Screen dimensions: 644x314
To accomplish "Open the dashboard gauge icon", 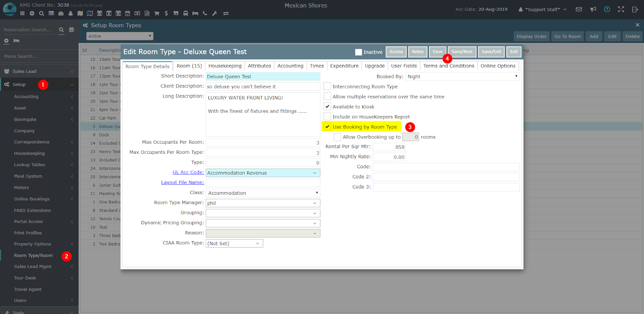I will (61, 13).
